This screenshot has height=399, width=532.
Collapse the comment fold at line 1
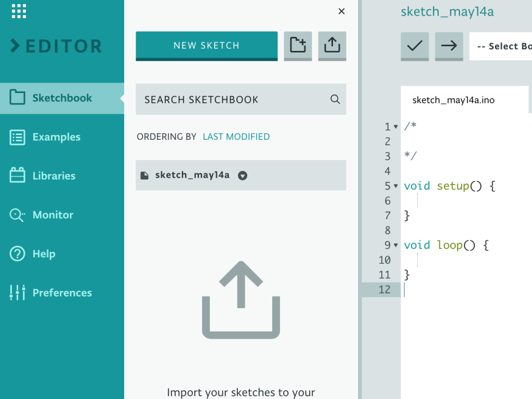[x=395, y=127]
